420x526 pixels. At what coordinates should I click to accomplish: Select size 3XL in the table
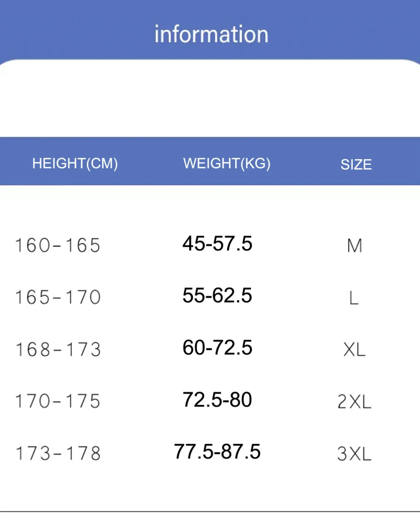pos(354,454)
